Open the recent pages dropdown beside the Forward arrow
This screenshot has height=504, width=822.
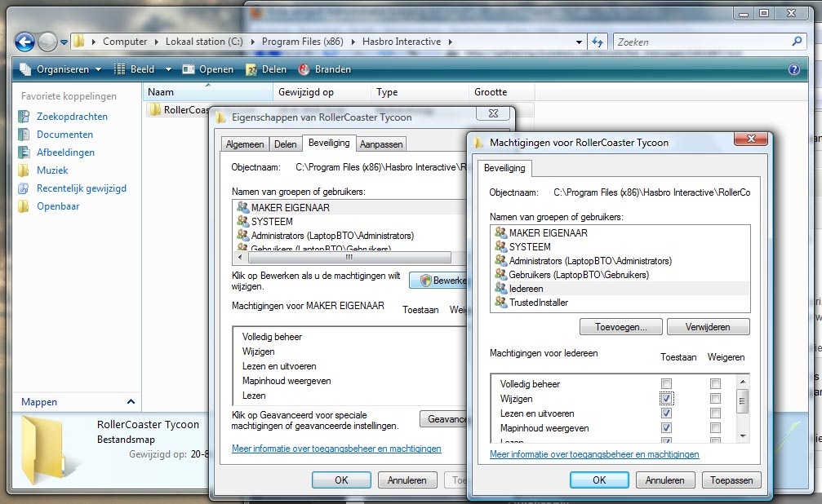click(64, 42)
